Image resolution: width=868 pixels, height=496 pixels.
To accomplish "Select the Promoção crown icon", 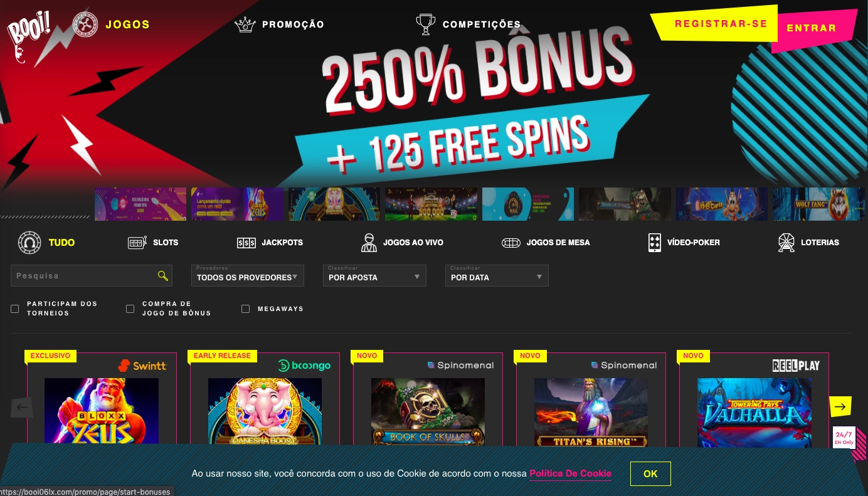I will (x=245, y=24).
